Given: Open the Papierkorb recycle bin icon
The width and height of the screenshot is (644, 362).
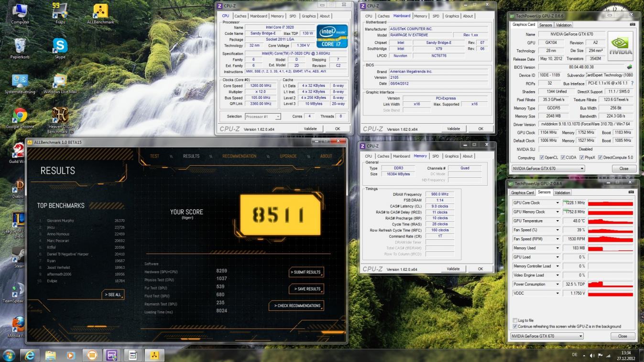Looking at the screenshot, I should (20, 48).
